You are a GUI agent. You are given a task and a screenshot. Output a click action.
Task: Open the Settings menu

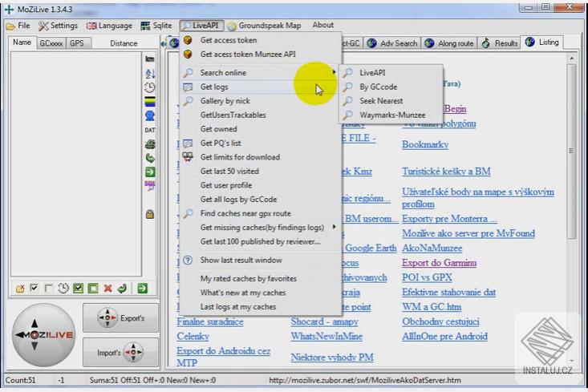[x=58, y=26]
